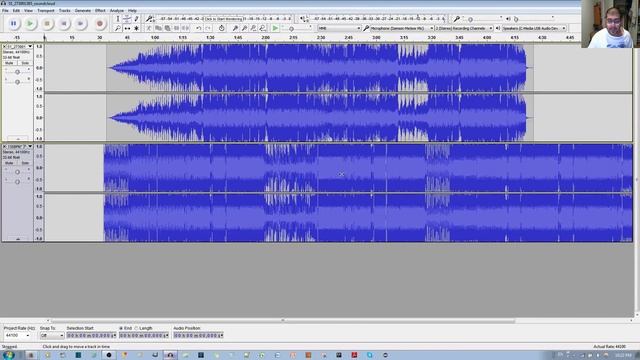Screen dimensions: 640x360
Task: Click the Sync-Lock tracks clock icon
Action: [x=221, y=28]
